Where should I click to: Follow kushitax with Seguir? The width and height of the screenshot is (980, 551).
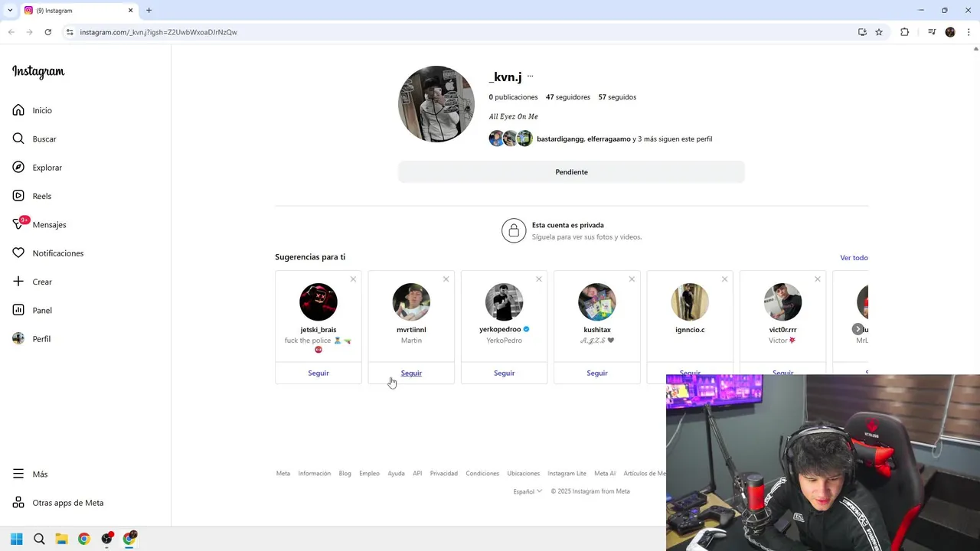point(597,373)
